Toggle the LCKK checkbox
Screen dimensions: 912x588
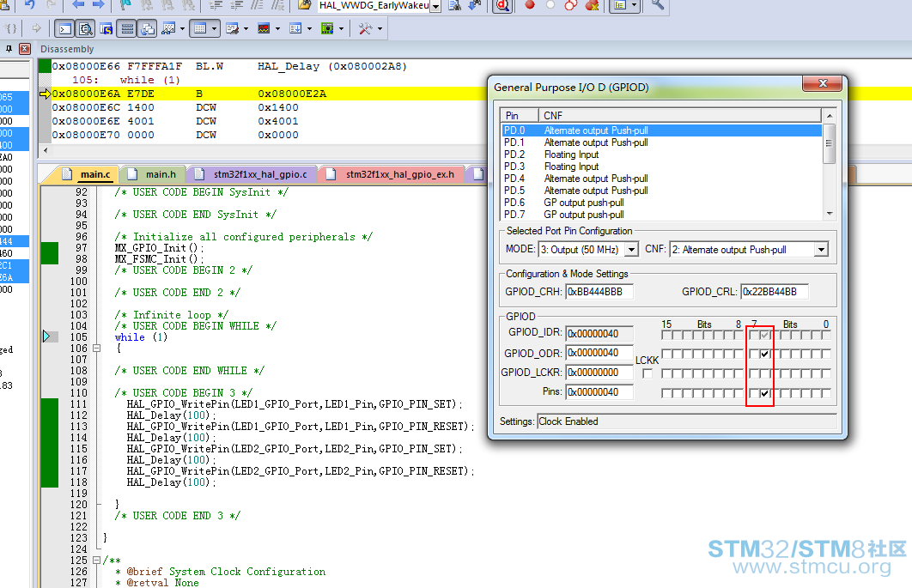pyautogui.click(x=648, y=373)
